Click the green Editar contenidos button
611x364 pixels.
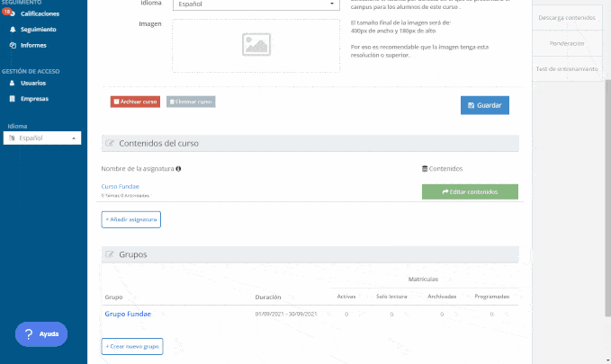coord(470,191)
